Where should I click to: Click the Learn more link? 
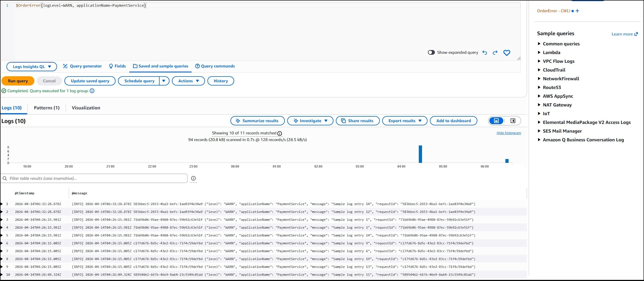pyautogui.click(x=625, y=34)
